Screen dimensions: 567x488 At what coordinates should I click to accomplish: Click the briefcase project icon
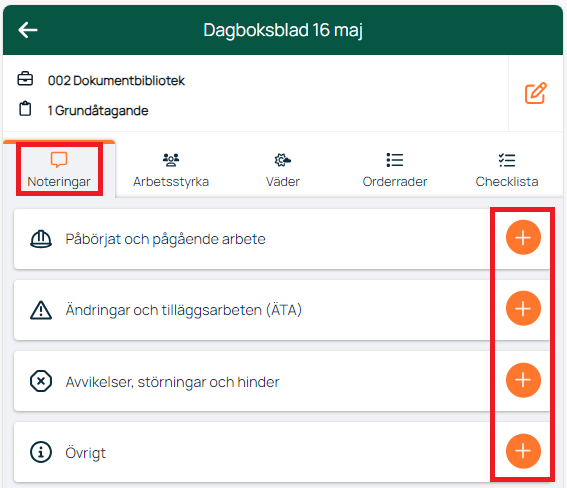tap(25, 79)
